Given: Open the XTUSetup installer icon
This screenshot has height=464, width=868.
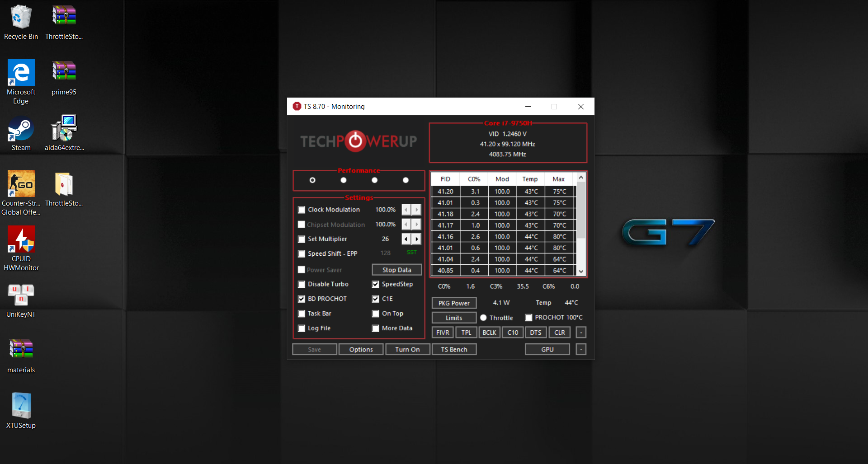Looking at the screenshot, I should 21,412.
